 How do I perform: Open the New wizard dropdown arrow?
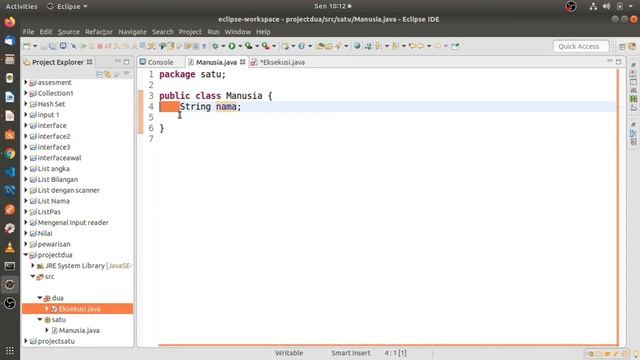[x=35, y=46]
